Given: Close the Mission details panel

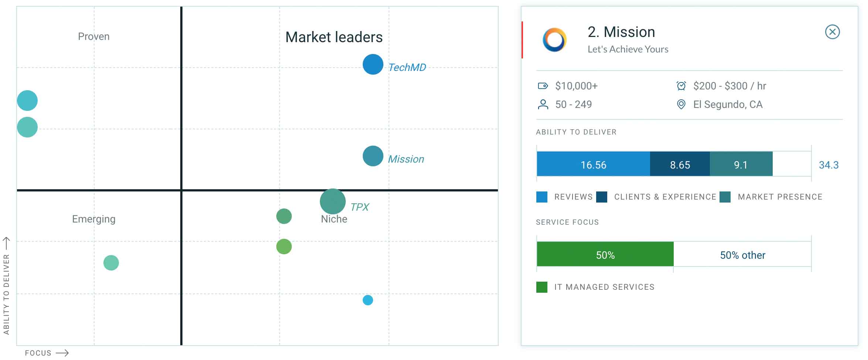Looking at the screenshot, I should [832, 32].
